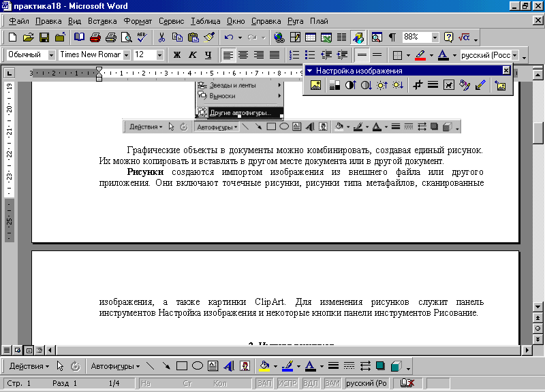Print the document with the printer icon
The width and height of the screenshot is (545, 392).
click(x=111, y=37)
